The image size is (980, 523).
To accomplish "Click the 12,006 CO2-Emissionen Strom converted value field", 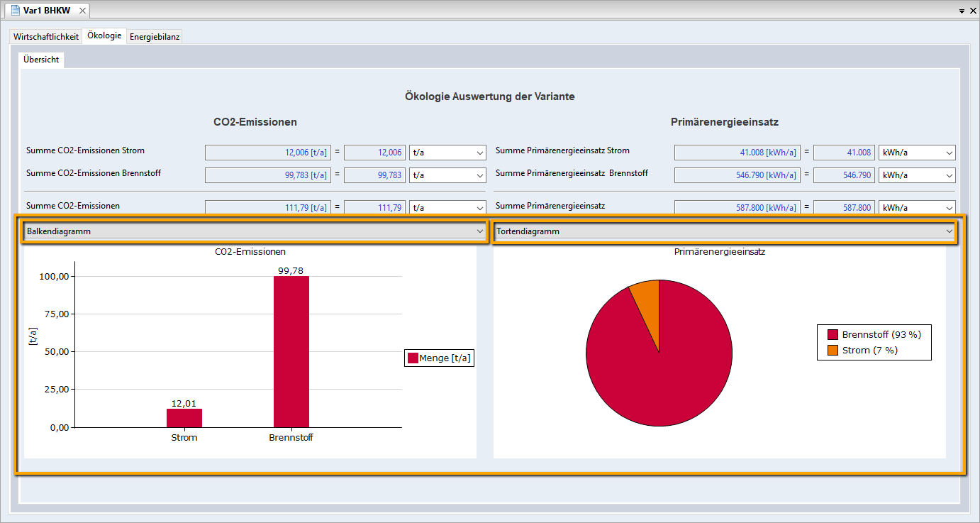I will (374, 153).
